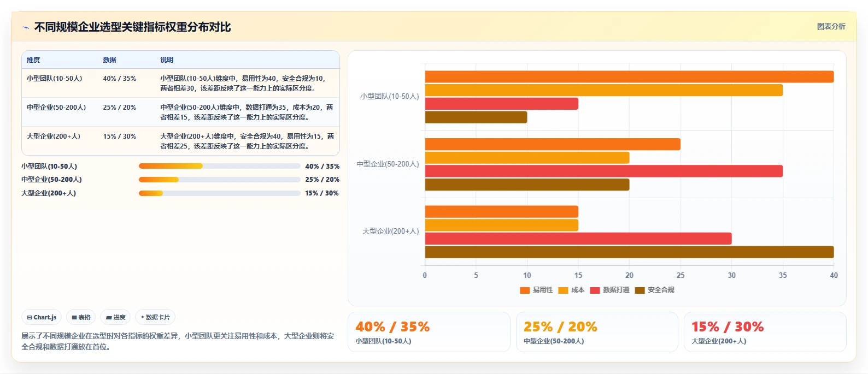Click the 图表分析 label in the header
Viewport: 868px width, 374px height.
pos(831,26)
